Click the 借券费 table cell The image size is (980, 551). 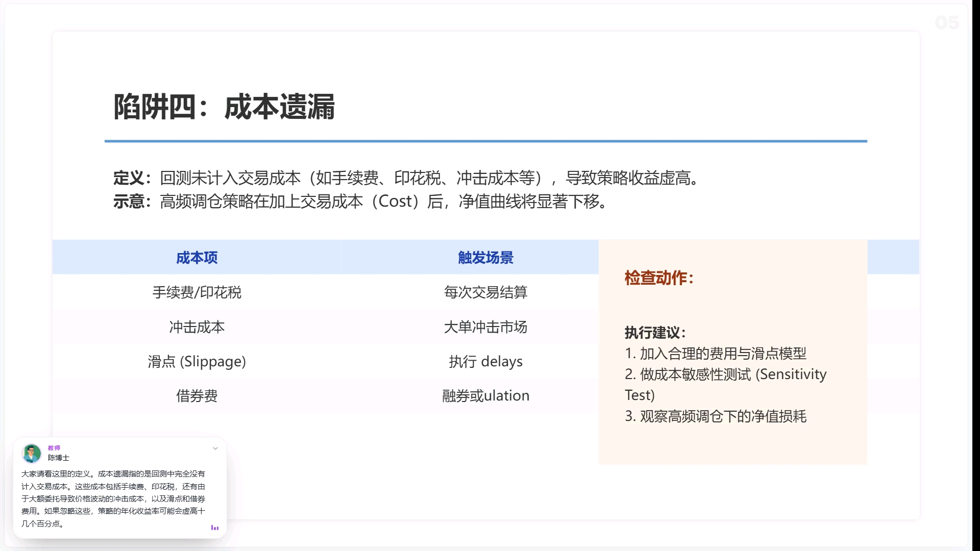click(x=197, y=396)
